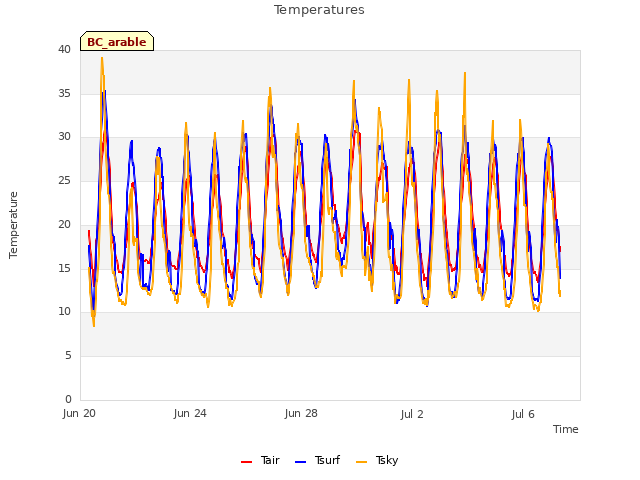Screen dimensions: 640x480
Task: Click the 40 y-axis tick label
Action: tap(64, 49)
